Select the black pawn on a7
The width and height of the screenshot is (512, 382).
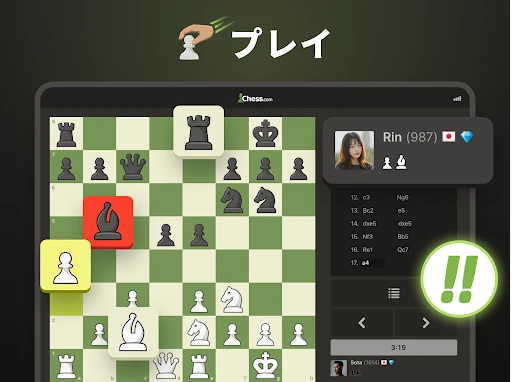coord(66,169)
